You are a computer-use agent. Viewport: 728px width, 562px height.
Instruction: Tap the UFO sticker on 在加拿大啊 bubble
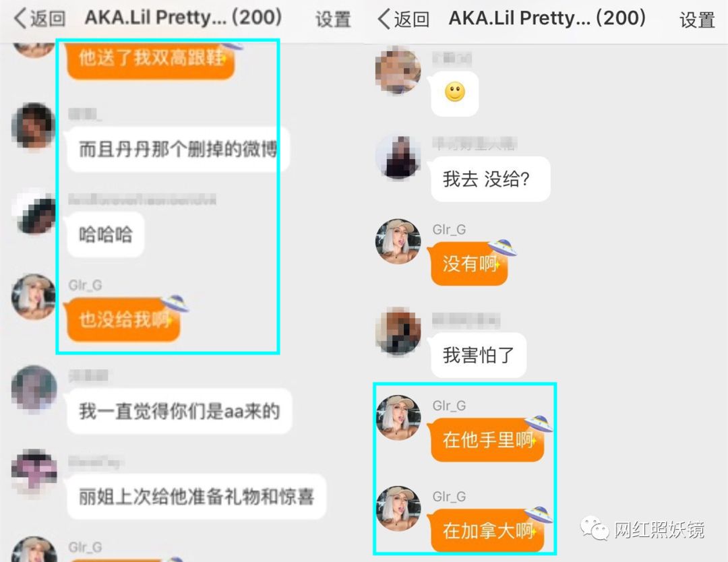(539, 515)
